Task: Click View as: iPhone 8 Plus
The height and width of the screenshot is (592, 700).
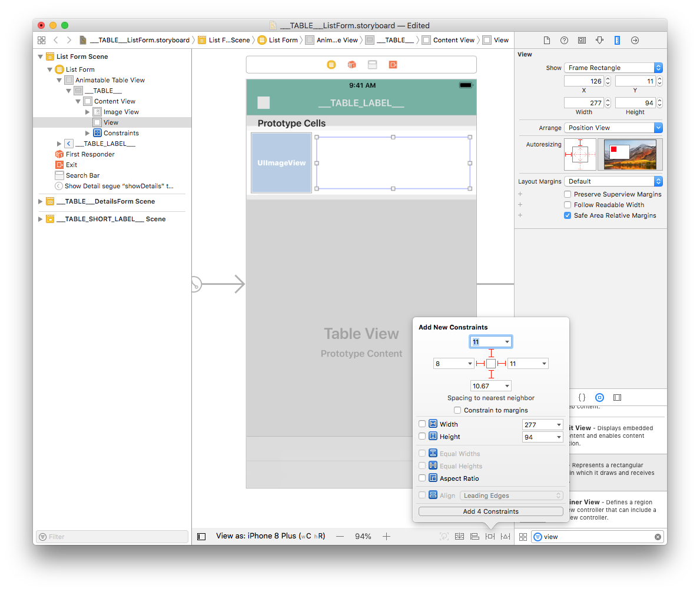Action: (x=271, y=536)
